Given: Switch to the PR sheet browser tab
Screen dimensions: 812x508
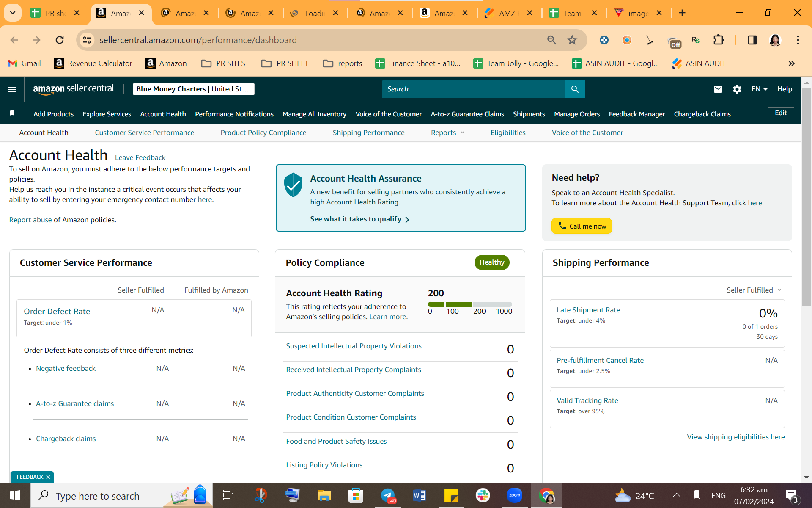Looking at the screenshot, I should (x=55, y=13).
